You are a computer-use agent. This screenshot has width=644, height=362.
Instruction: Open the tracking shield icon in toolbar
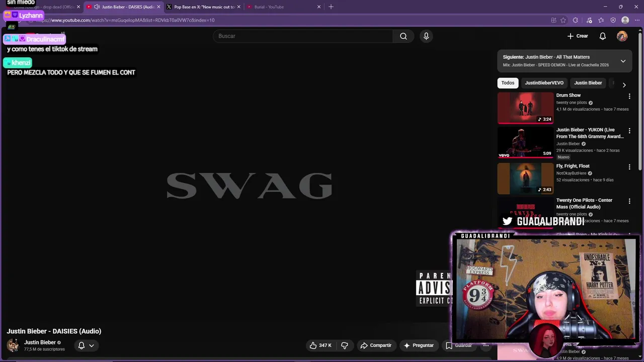pyautogui.click(x=613, y=20)
